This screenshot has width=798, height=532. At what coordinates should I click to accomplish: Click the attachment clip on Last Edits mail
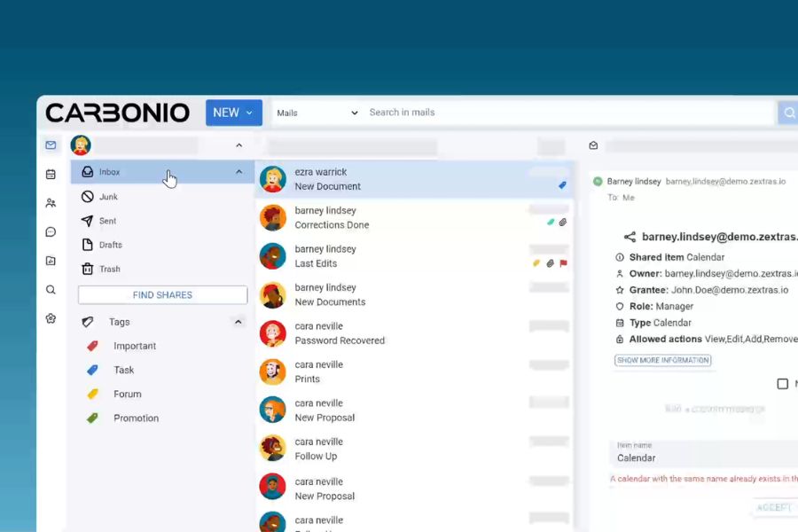550,263
